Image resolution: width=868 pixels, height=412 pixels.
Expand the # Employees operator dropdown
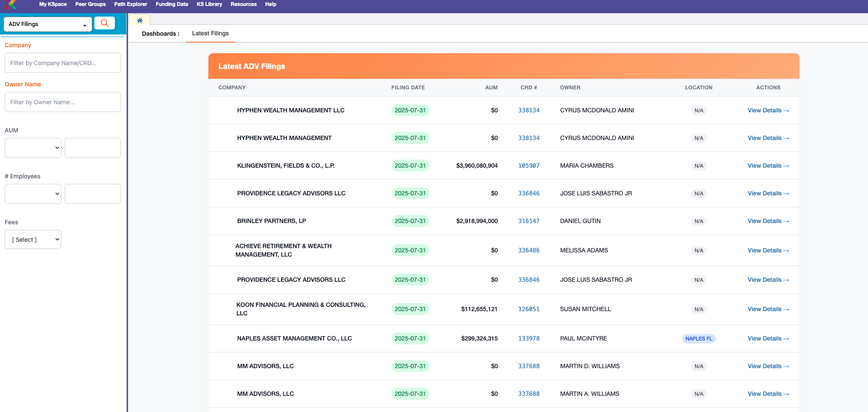point(33,194)
